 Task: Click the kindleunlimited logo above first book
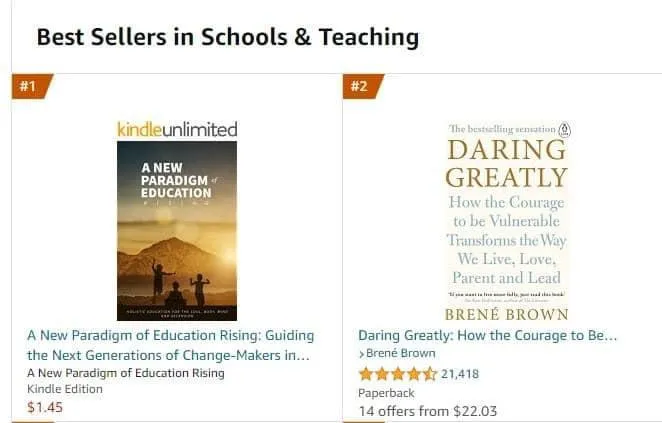(x=177, y=130)
